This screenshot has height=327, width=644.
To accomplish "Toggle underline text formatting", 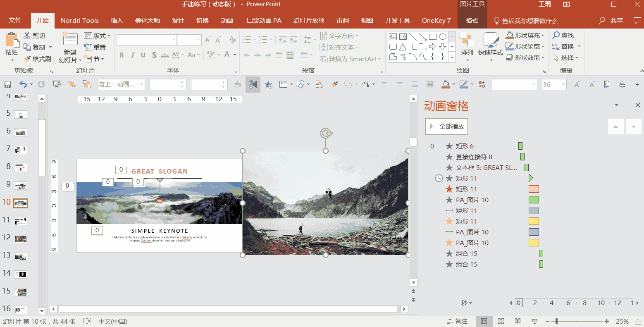I will [x=143, y=55].
